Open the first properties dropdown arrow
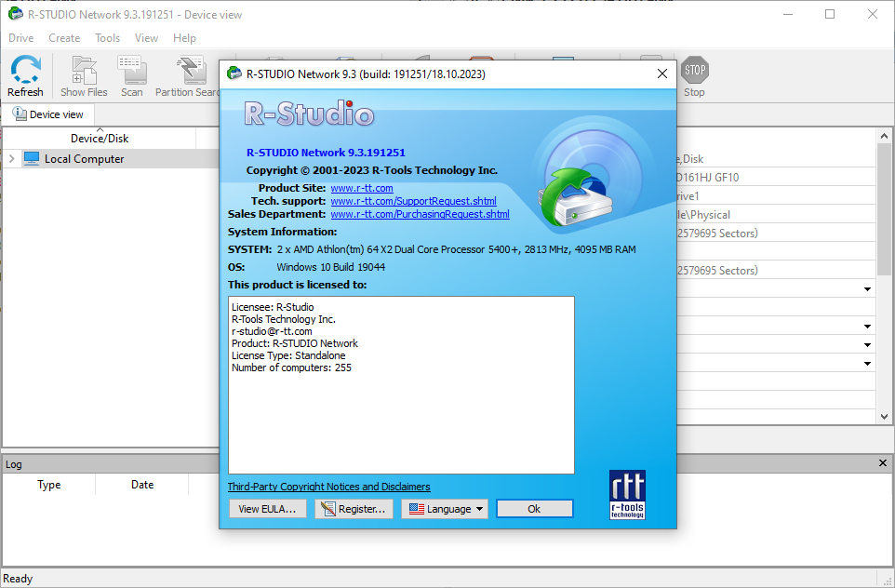 868,289
